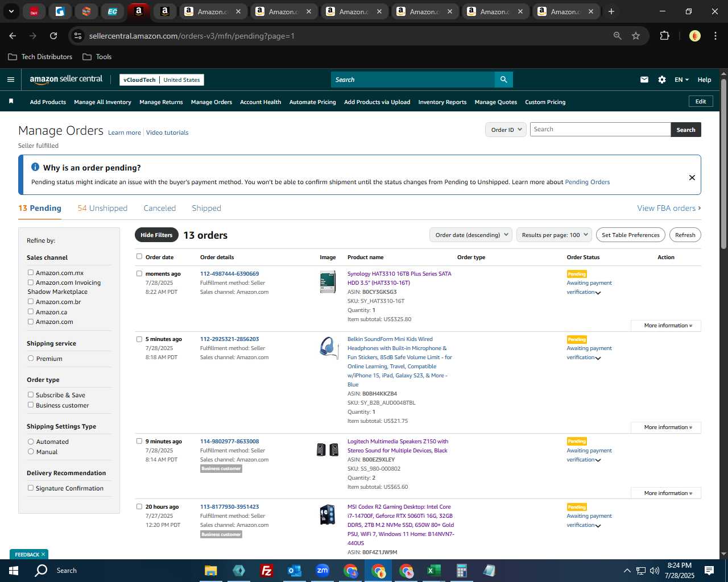Reload the page with the refresh icon
The image size is (728, 582).
(x=53, y=36)
